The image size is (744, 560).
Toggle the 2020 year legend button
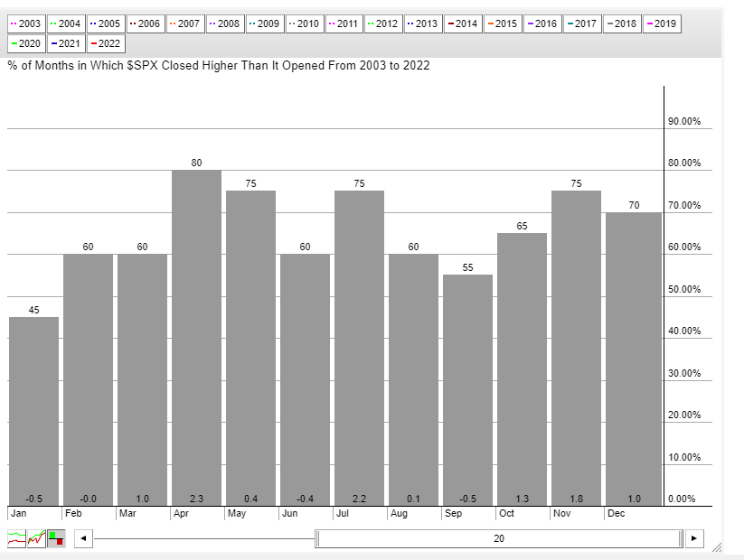pyautogui.click(x=26, y=43)
